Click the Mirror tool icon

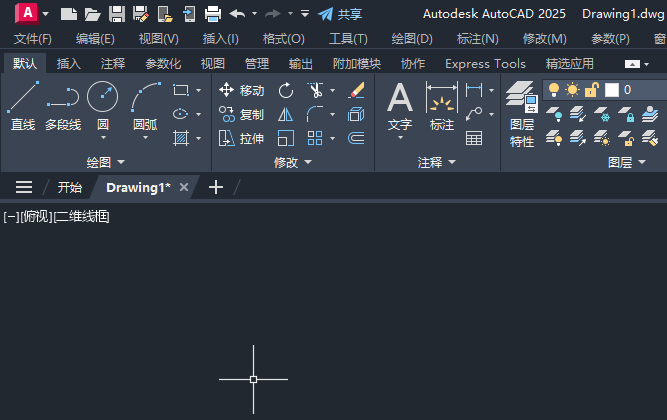click(285, 114)
